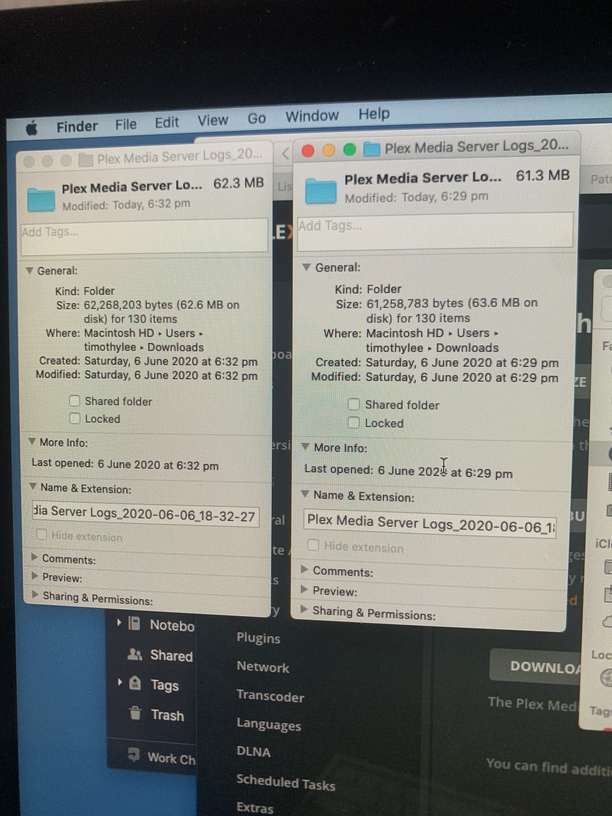This screenshot has height=816, width=612.
Task: Open the Edit menu
Action: pos(167,122)
